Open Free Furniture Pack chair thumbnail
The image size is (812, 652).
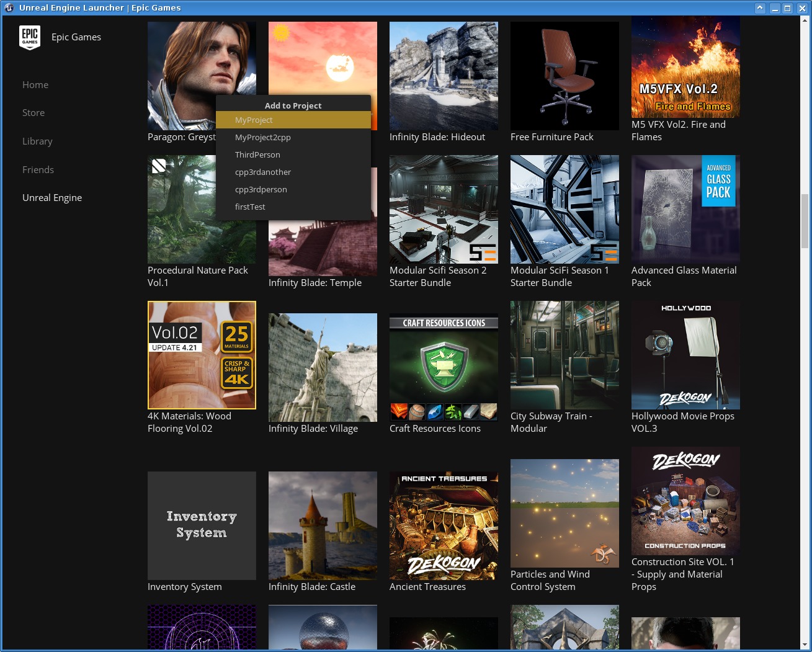(564, 76)
